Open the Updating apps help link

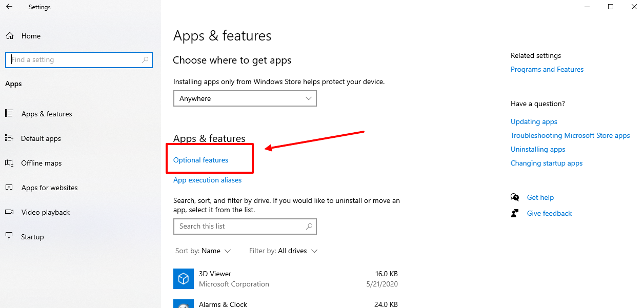pos(534,121)
